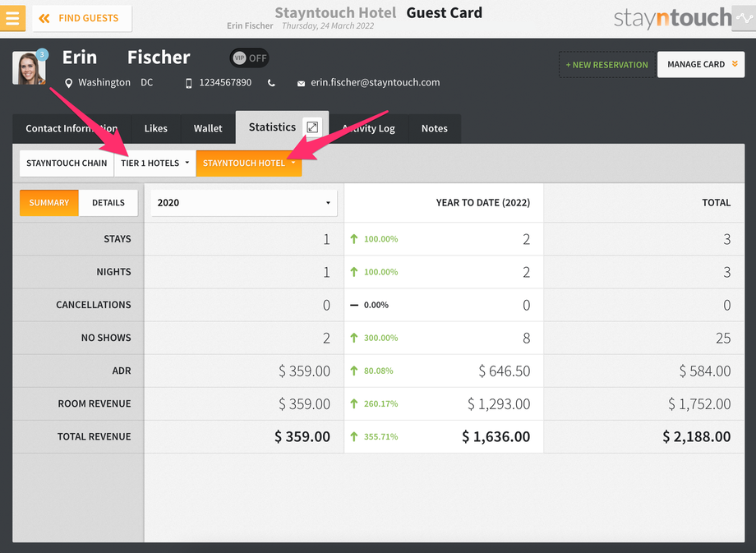Click the phone number 1234567890
Image resolution: width=756 pixels, height=553 pixels.
225,82
